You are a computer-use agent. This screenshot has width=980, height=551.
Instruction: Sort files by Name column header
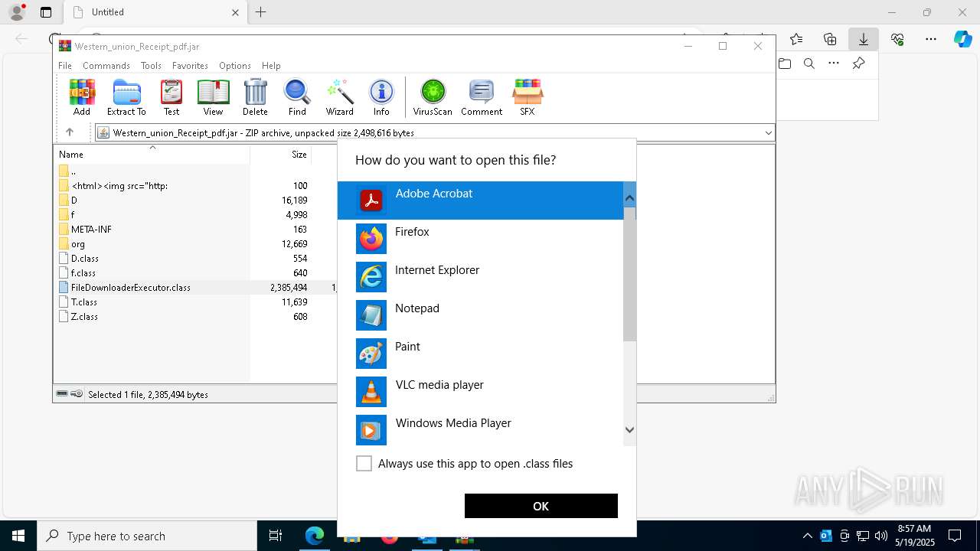(x=152, y=155)
